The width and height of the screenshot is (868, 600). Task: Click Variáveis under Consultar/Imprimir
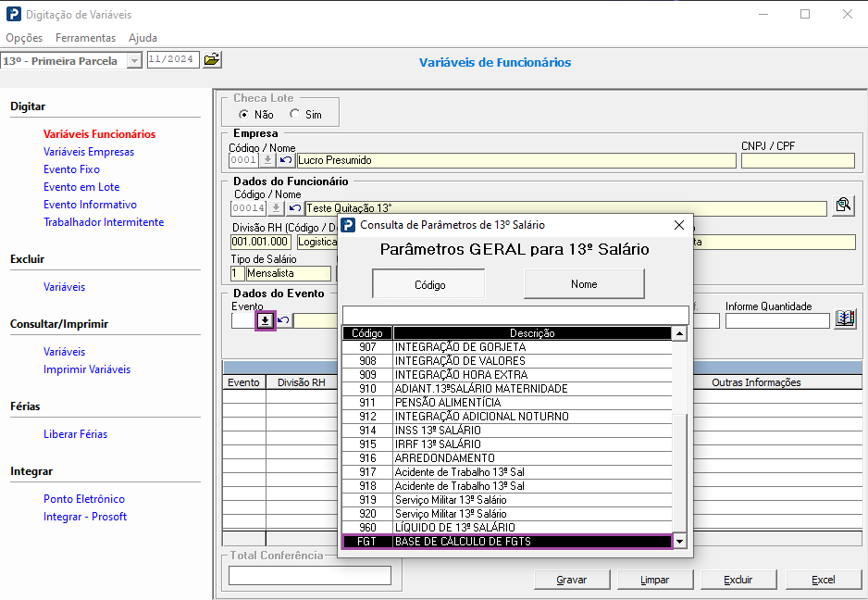pyautogui.click(x=64, y=352)
